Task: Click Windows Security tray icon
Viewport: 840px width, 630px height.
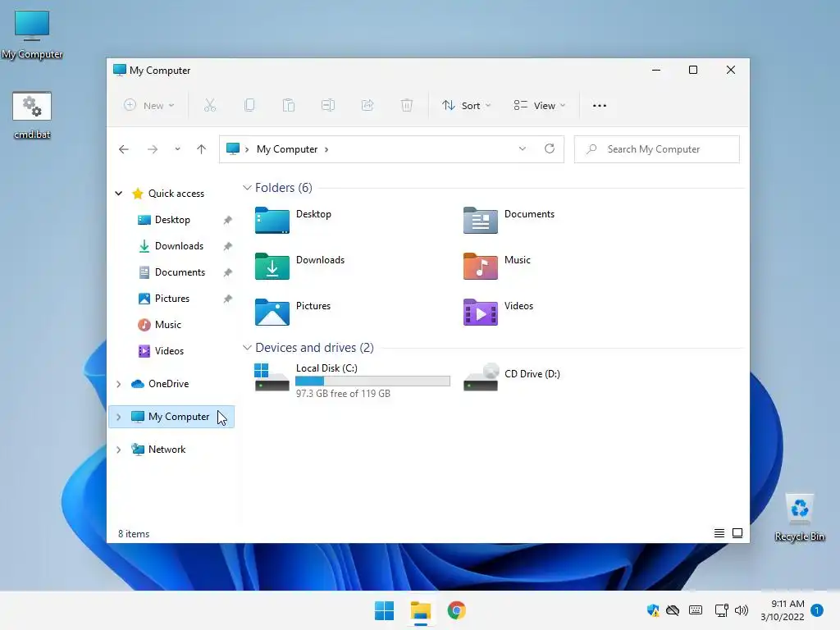Action: pos(652,610)
